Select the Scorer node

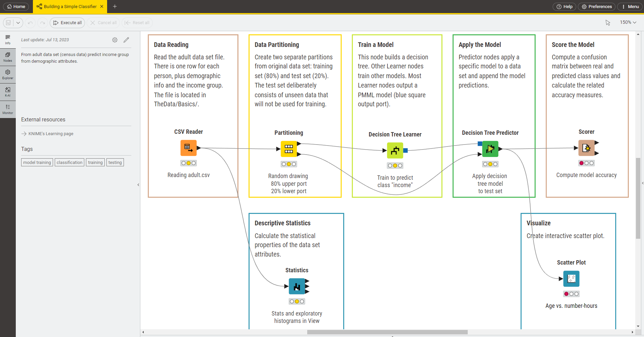coord(587,148)
